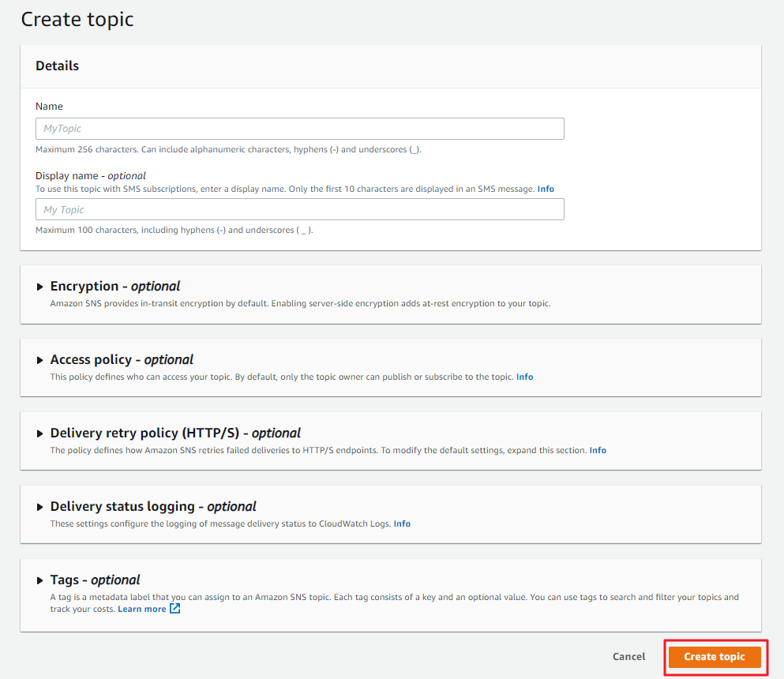This screenshot has width=784, height=679.
Task: Expand the Delivery status logging arrow
Action: point(40,507)
